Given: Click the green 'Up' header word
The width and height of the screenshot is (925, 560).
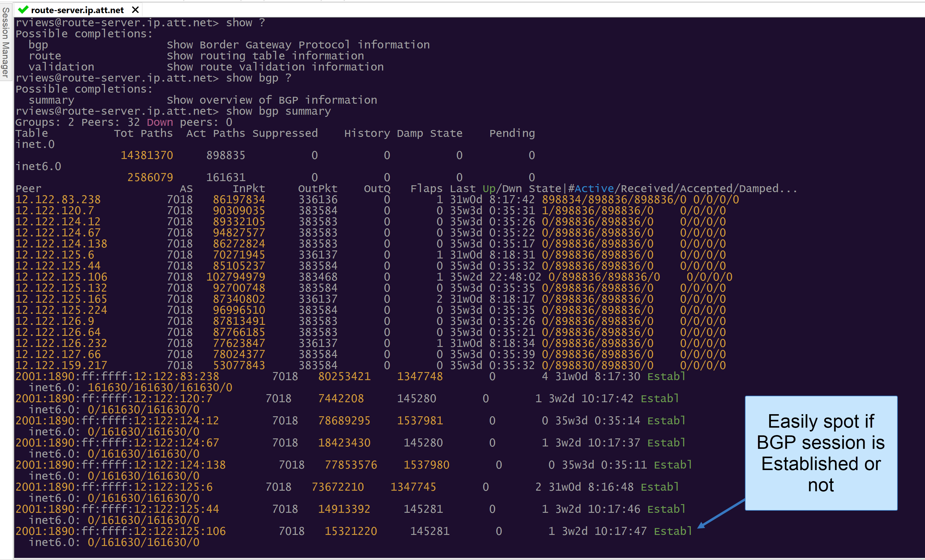Looking at the screenshot, I should 489,188.
